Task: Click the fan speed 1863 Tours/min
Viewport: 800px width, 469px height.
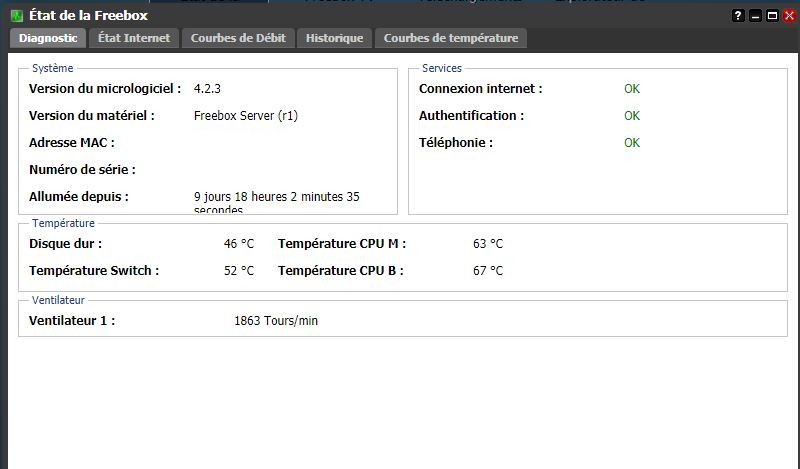Action: [x=276, y=321]
